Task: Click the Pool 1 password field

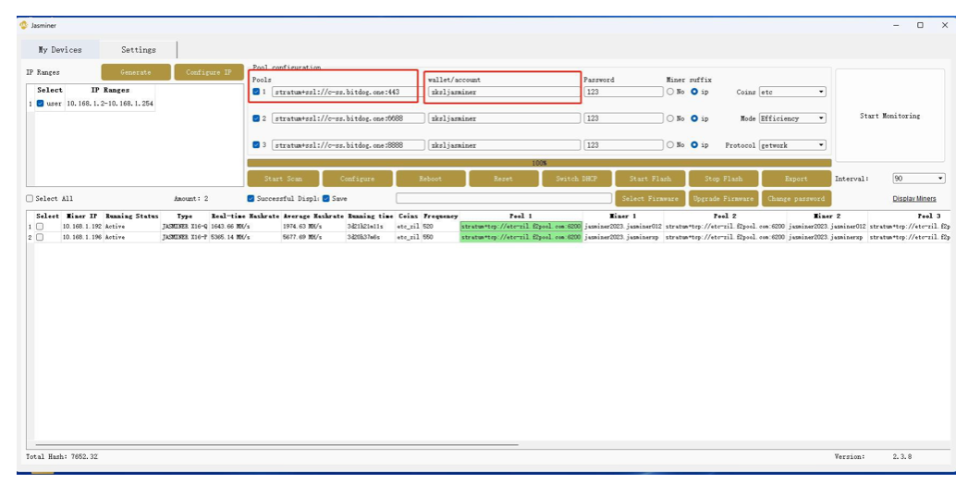Action: (x=623, y=92)
